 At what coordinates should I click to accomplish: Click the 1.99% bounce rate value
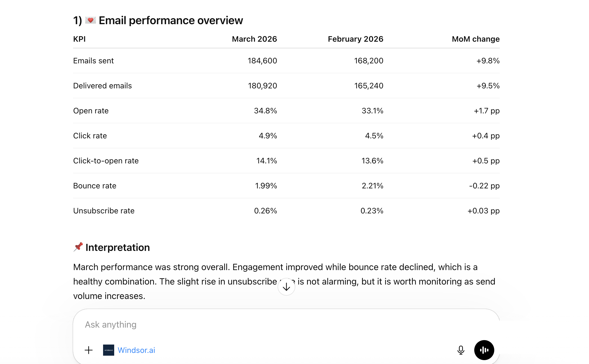266,186
